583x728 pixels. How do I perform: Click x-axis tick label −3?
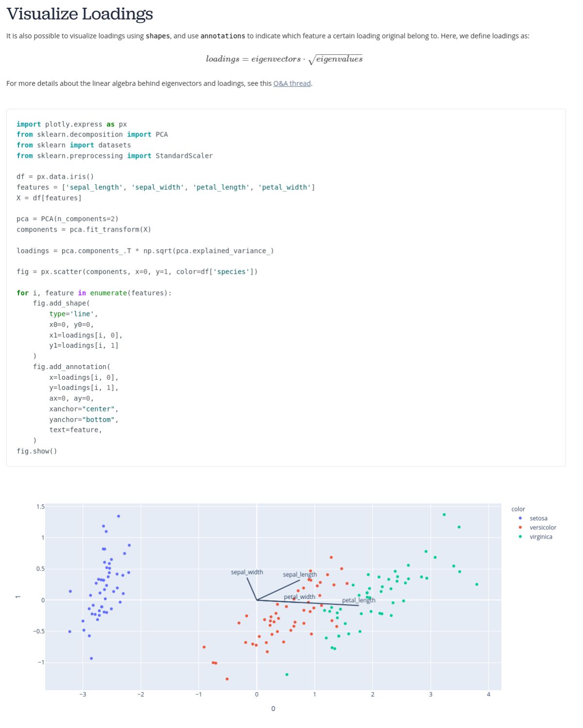[x=83, y=694]
